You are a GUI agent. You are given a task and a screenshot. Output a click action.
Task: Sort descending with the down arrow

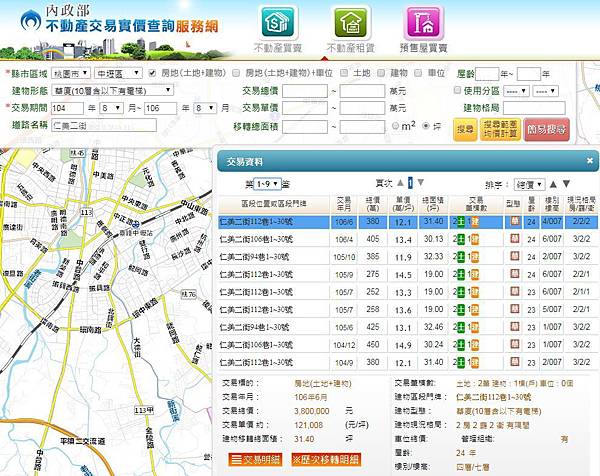(x=567, y=184)
